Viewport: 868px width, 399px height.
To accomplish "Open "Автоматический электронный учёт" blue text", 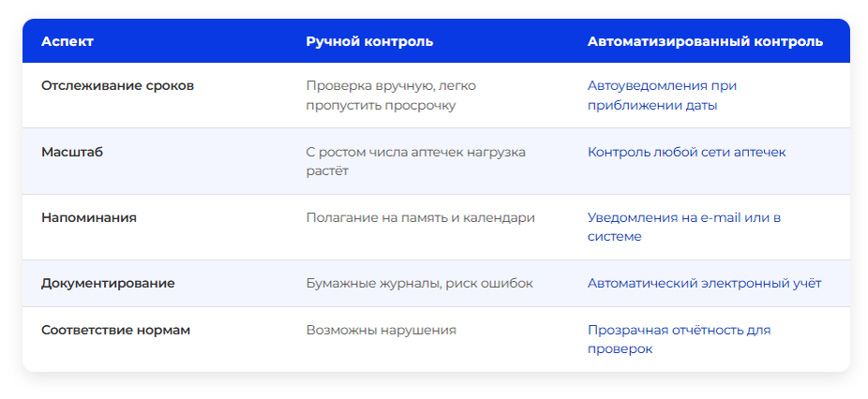I will pyautogui.click(x=704, y=284).
